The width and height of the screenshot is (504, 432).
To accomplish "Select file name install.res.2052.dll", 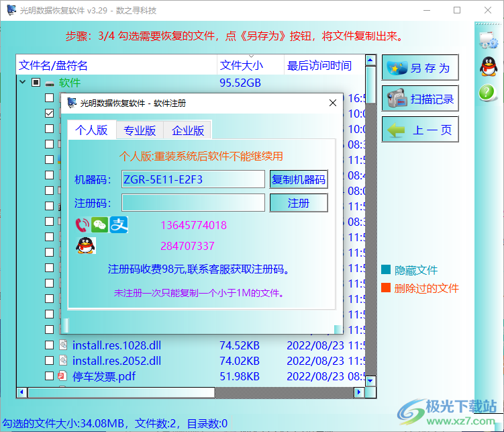I will tap(117, 361).
